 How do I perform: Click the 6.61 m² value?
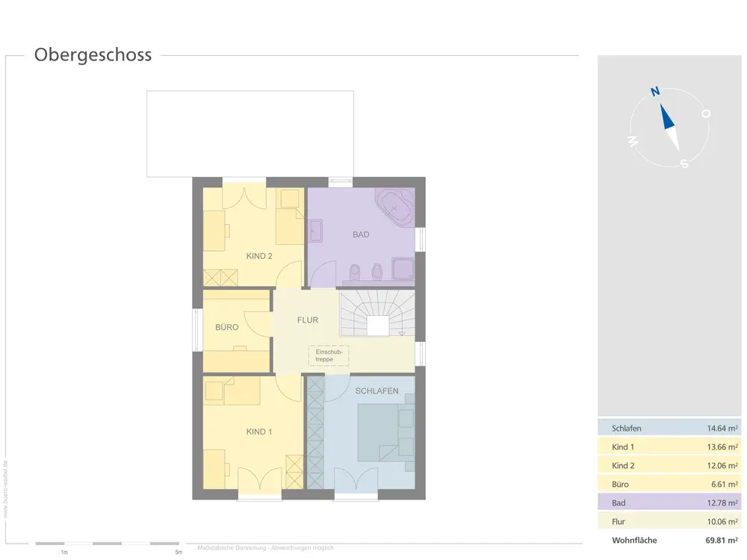(x=725, y=484)
